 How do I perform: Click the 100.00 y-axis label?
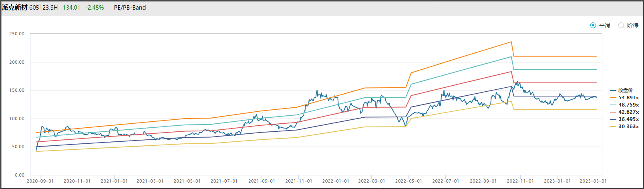(17, 119)
